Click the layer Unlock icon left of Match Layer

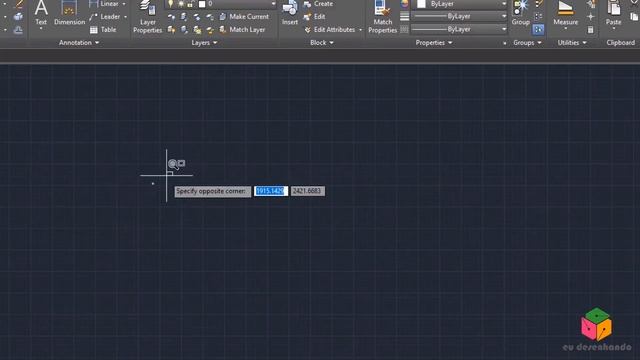click(210, 30)
